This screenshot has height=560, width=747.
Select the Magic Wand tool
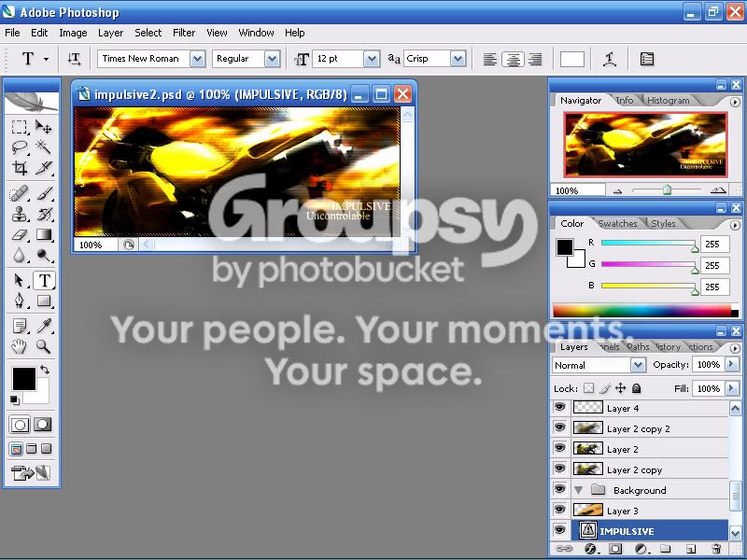(x=43, y=147)
